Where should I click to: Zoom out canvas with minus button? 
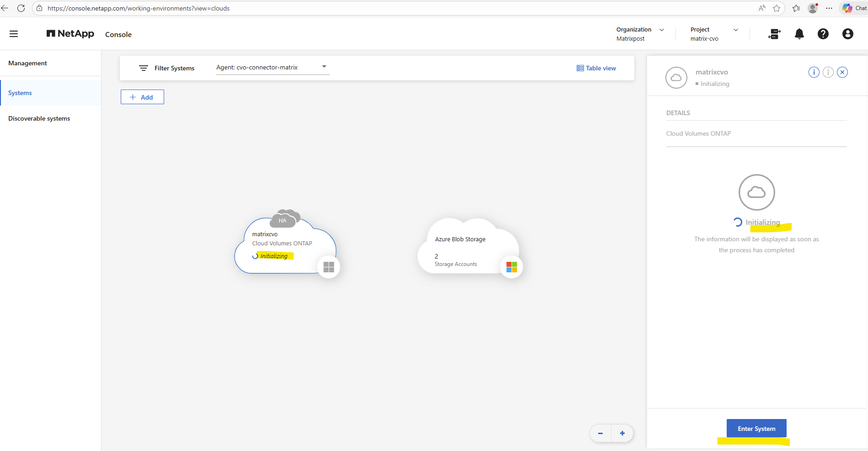600,433
